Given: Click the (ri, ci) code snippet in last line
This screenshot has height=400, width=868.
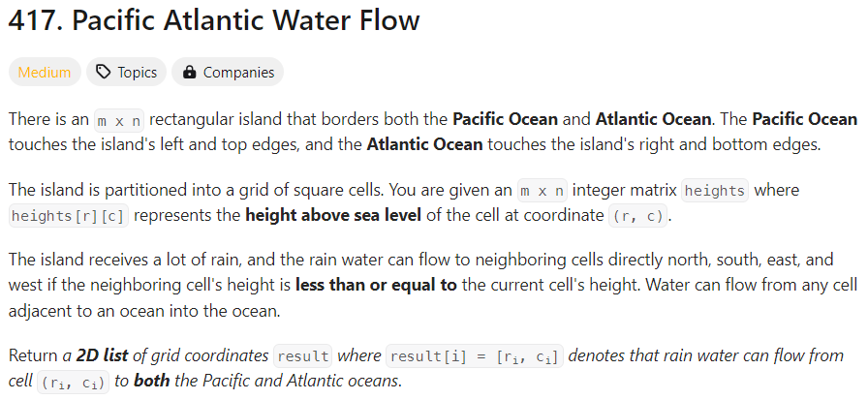Looking at the screenshot, I should click(x=73, y=382).
